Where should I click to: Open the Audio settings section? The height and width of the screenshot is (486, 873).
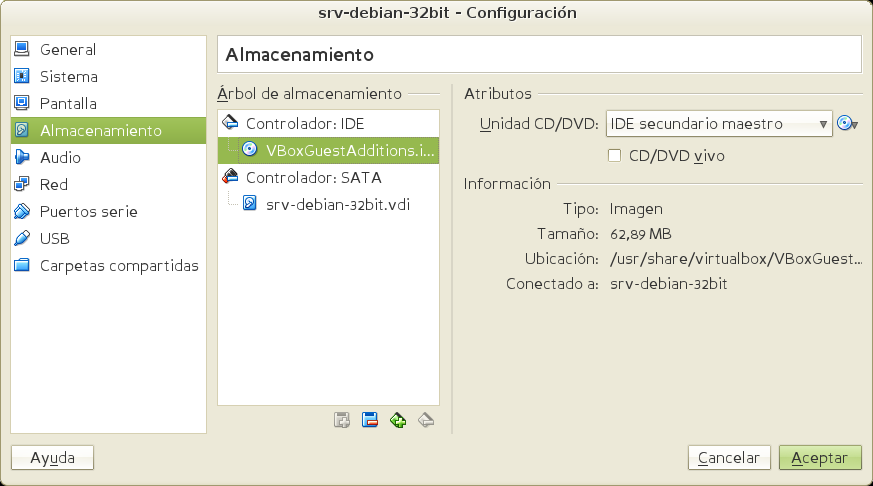[60, 158]
